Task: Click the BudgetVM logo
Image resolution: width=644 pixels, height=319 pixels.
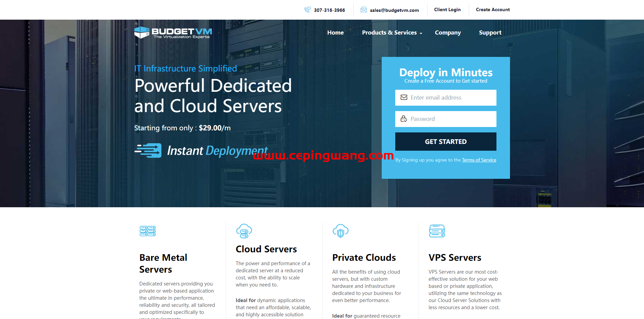Action: tap(173, 33)
